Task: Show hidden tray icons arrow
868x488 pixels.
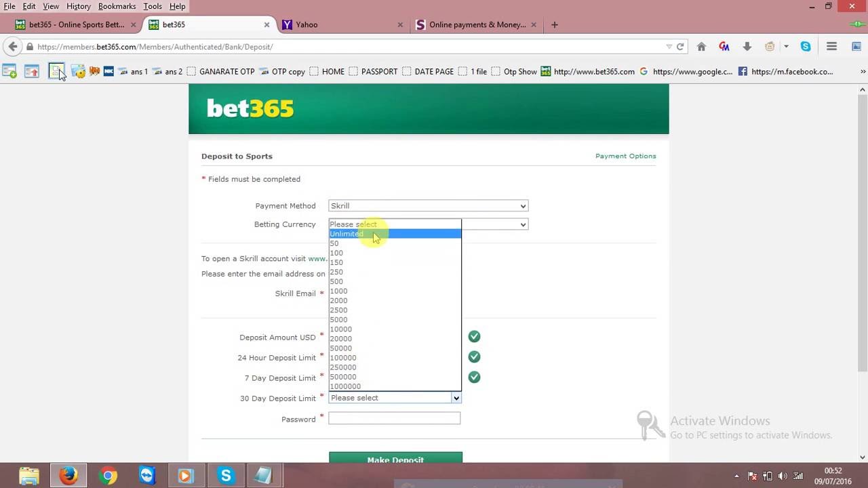Action: coord(736,476)
